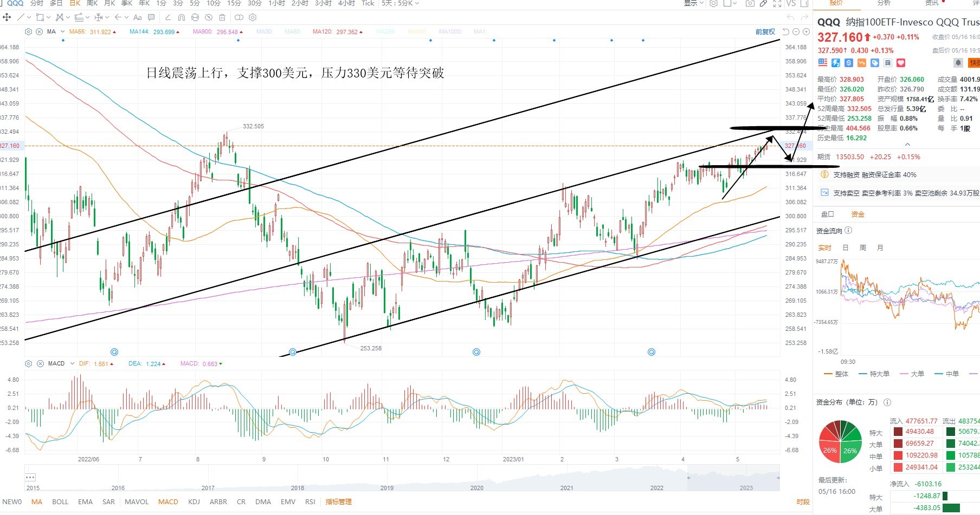The height and width of the screenshot is (515, 980).
Task: Show the RSI indicator
Action: pos(310,502)
